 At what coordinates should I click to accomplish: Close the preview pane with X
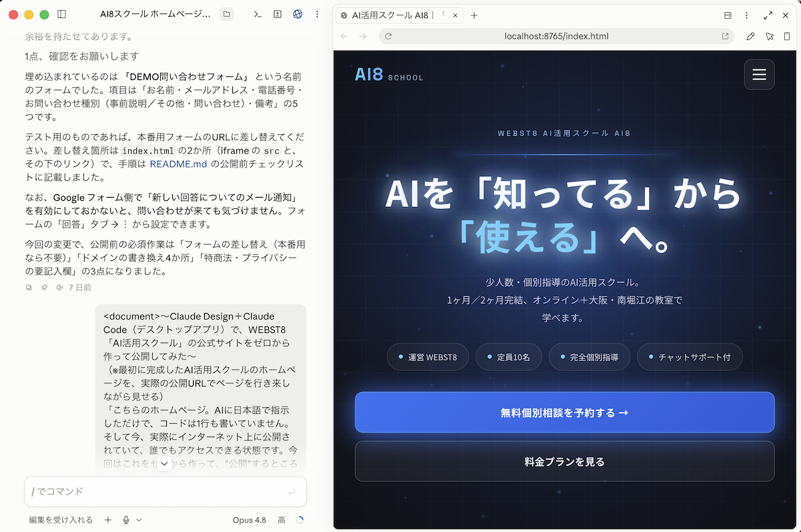[x=787, y=15]
